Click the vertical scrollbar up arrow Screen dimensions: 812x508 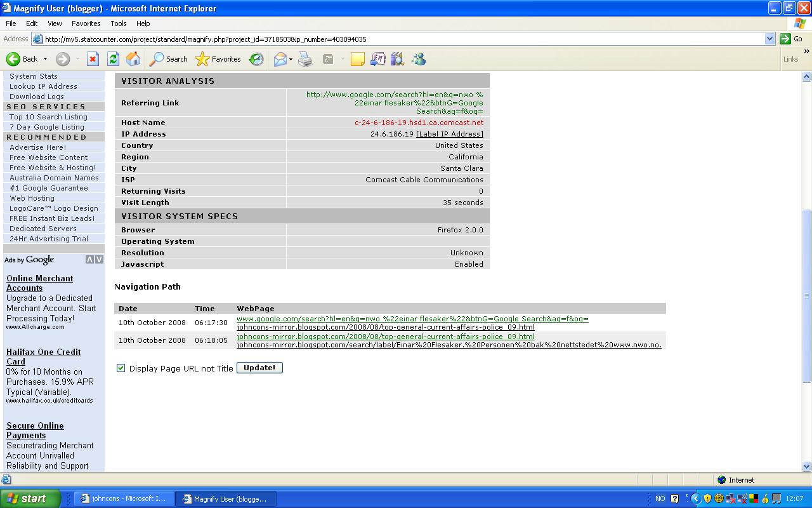807,77
